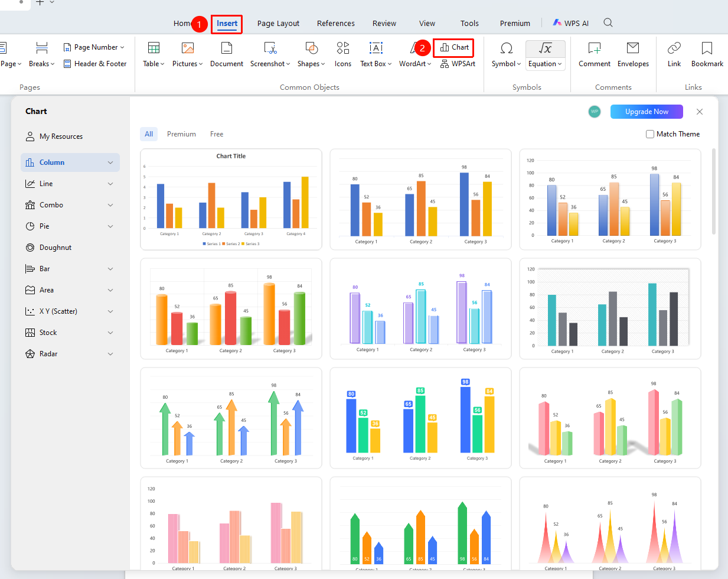
Task: Open the Symbol picker
Action: [506, 54]
